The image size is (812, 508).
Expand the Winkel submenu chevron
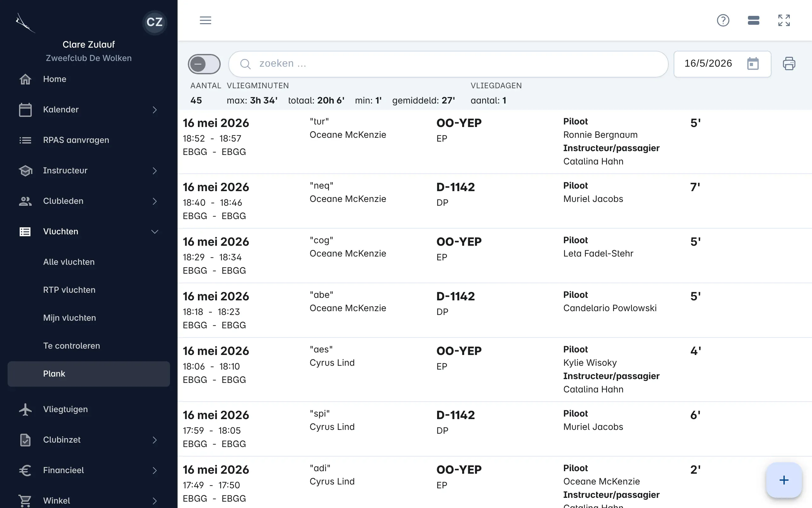154,501
